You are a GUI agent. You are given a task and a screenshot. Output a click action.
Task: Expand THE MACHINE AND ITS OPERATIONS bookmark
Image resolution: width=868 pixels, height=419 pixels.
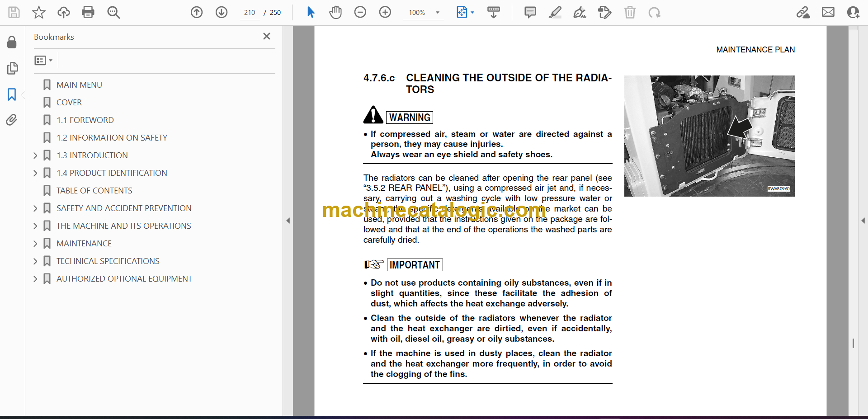coord(35,226)
